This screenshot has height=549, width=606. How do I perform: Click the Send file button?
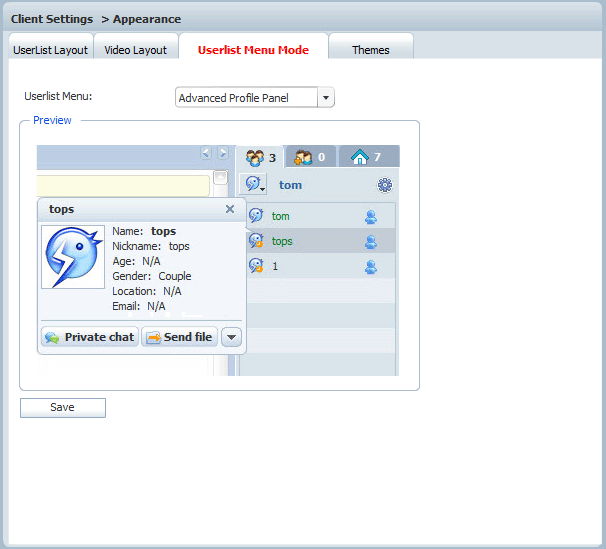(x=179, y=337)
